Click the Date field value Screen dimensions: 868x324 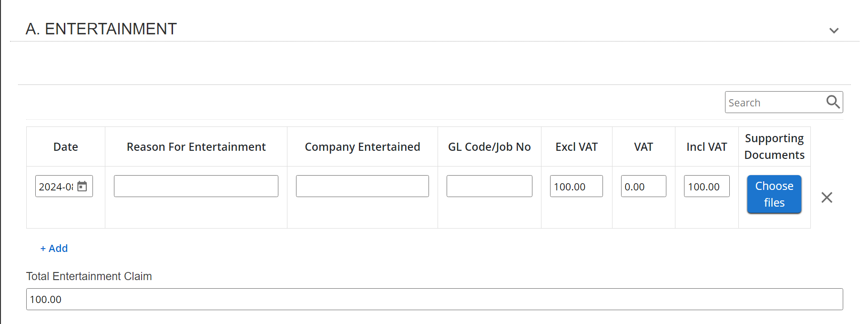(56, 187)
